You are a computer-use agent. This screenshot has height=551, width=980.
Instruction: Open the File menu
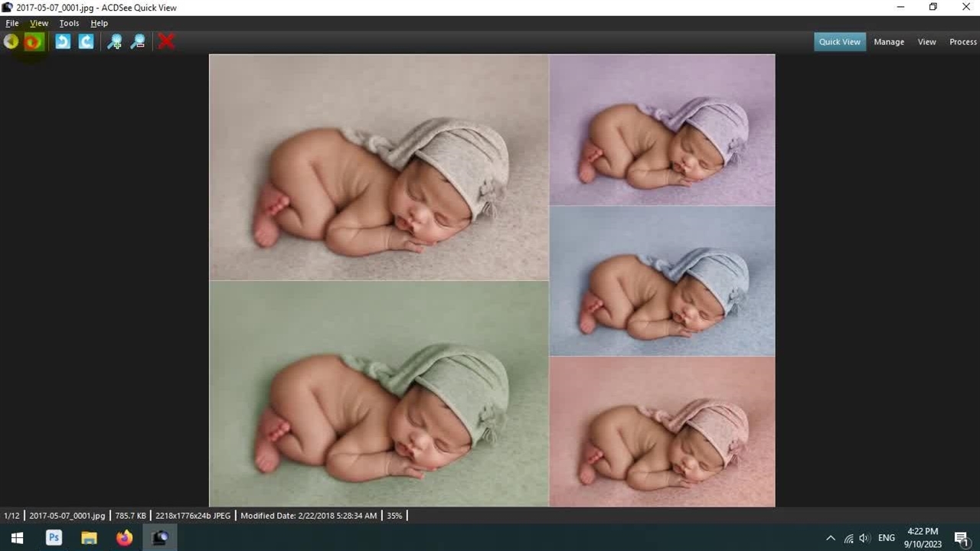coord(12,23)
